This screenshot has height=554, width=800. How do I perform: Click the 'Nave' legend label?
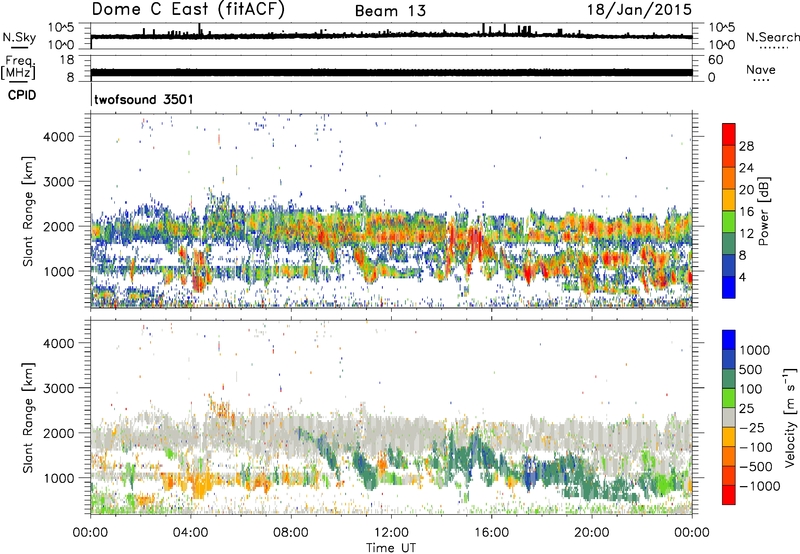click(x=761, y=69)
